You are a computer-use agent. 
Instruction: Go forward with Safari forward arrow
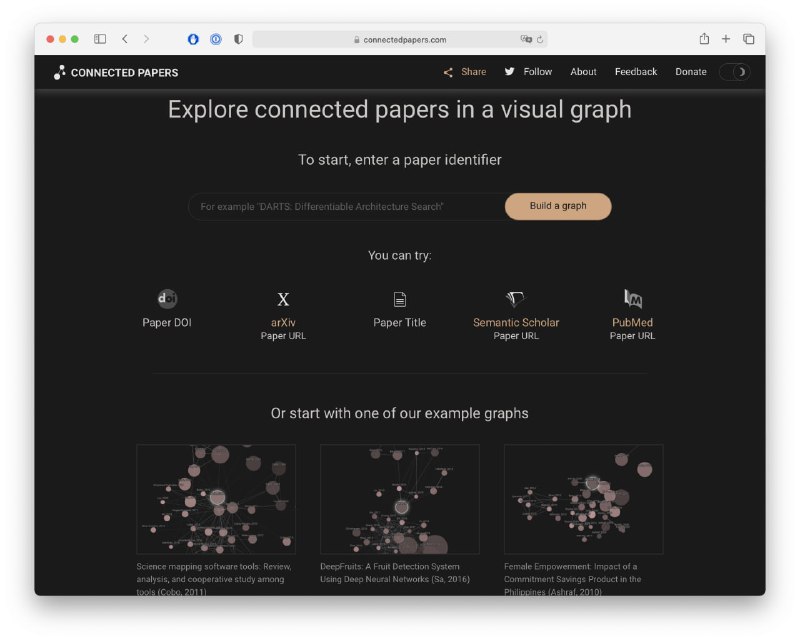pos(146,39)
